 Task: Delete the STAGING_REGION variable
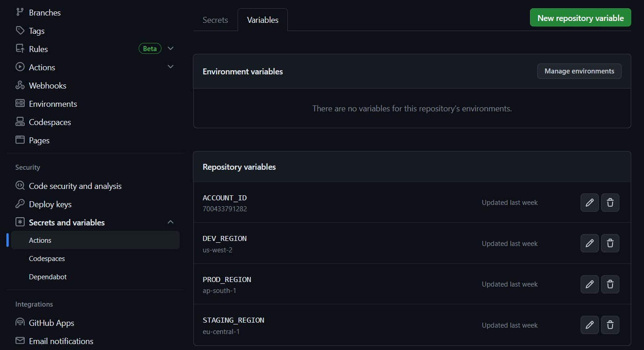pyautogui.click(x=610, y=325)
